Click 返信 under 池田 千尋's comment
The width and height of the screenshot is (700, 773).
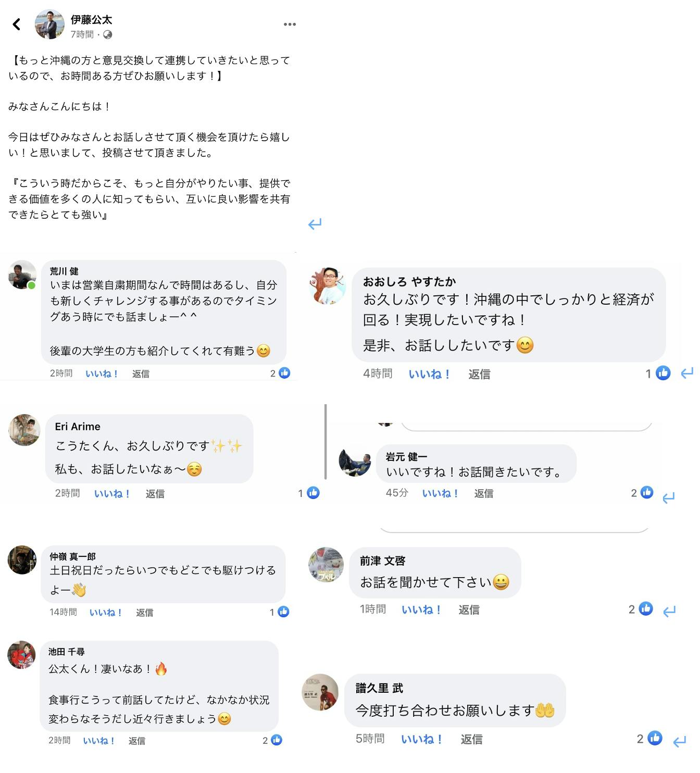[x=137, y=741]
